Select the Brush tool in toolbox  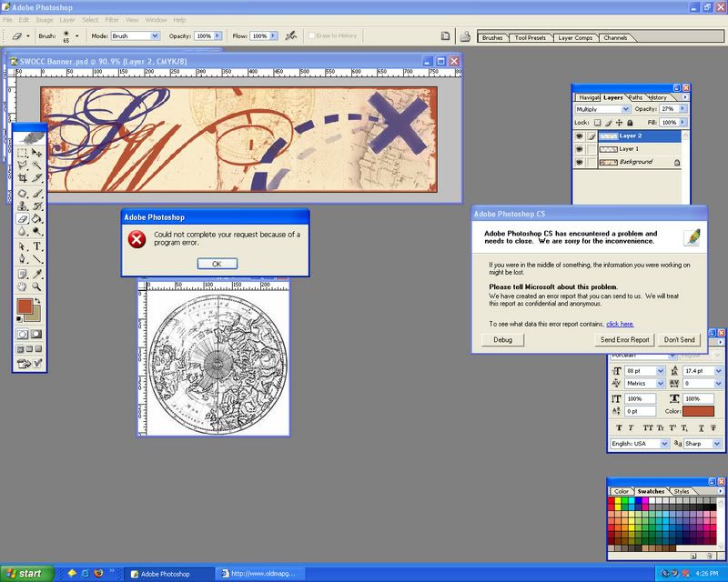[36, 194]
